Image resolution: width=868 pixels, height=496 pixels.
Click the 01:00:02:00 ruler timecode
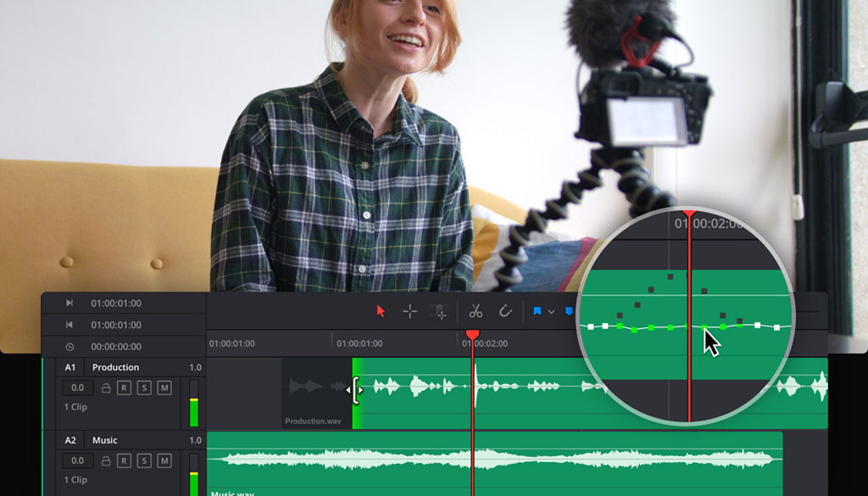coord(485,343)
